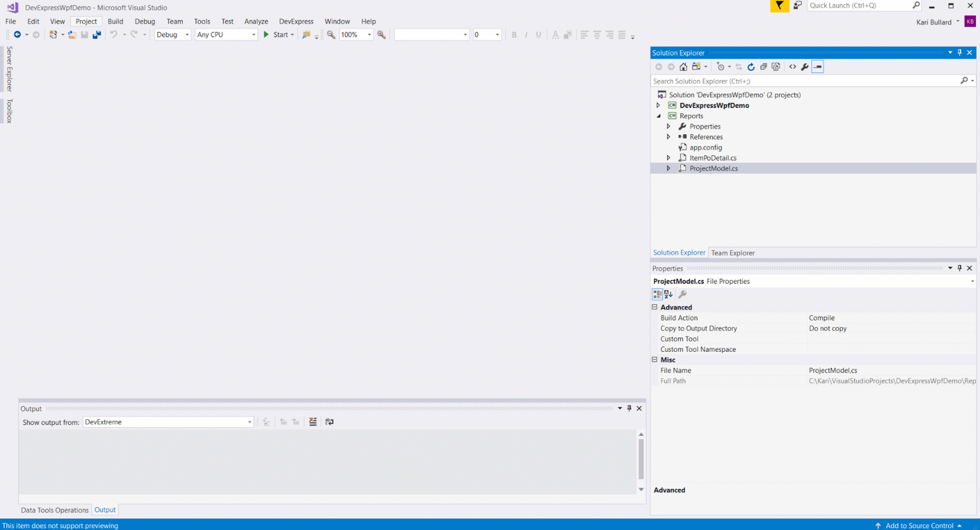Click the Save All toolbar icon
980x530 pixels.
tap(97, 34)
